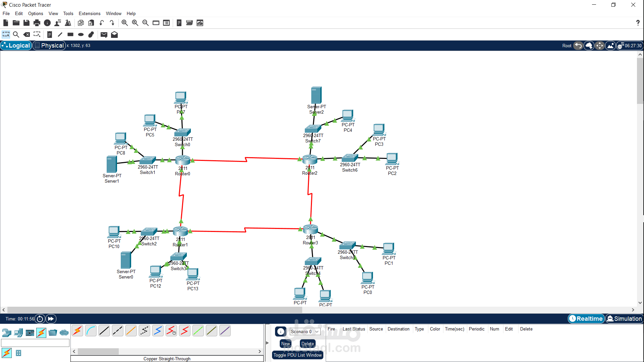Pick the Network Devices category
The height and width of the screenshot is (362, 644).
click(7, 333)
